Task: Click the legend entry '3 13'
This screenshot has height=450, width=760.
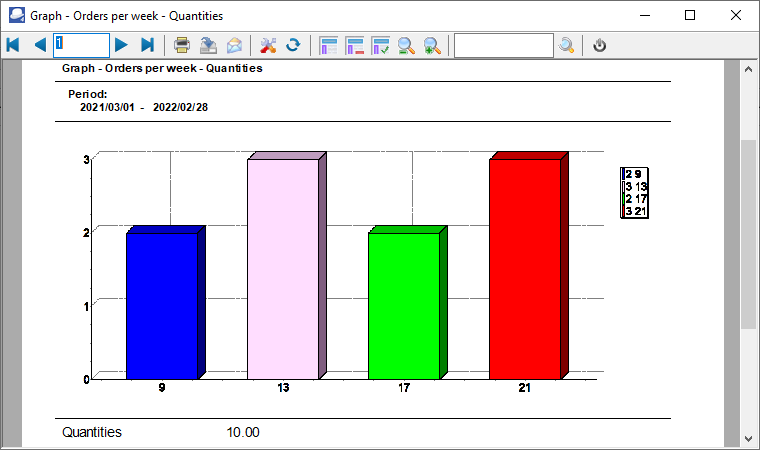Action: (x=634, y=187)
